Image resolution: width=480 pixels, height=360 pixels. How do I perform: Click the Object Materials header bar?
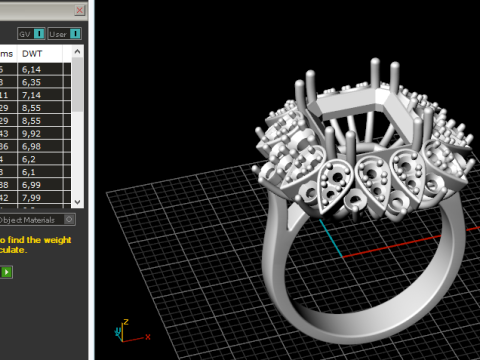point(37,220)
